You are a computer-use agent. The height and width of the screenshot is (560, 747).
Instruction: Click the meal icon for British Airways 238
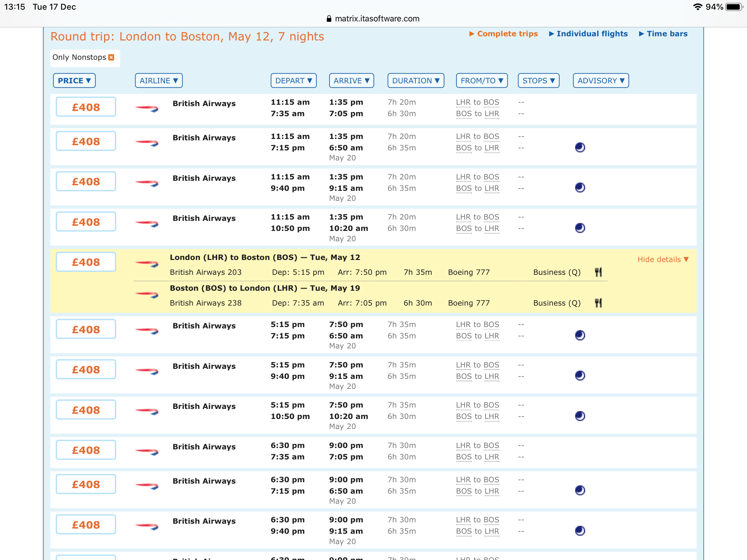(598, 303)
